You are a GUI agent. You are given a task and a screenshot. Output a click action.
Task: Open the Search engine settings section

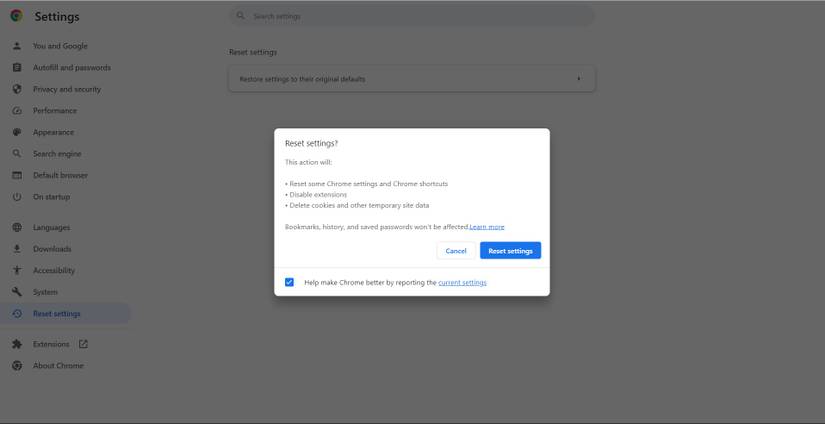(57, 154)
